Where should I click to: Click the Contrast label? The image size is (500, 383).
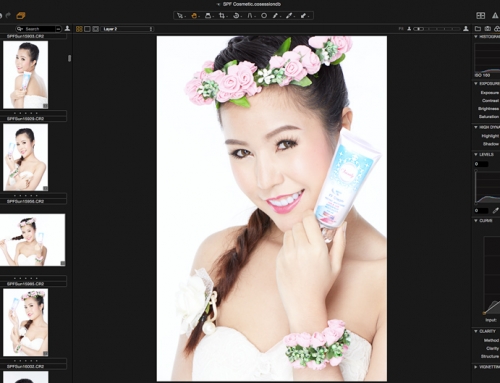490,101
